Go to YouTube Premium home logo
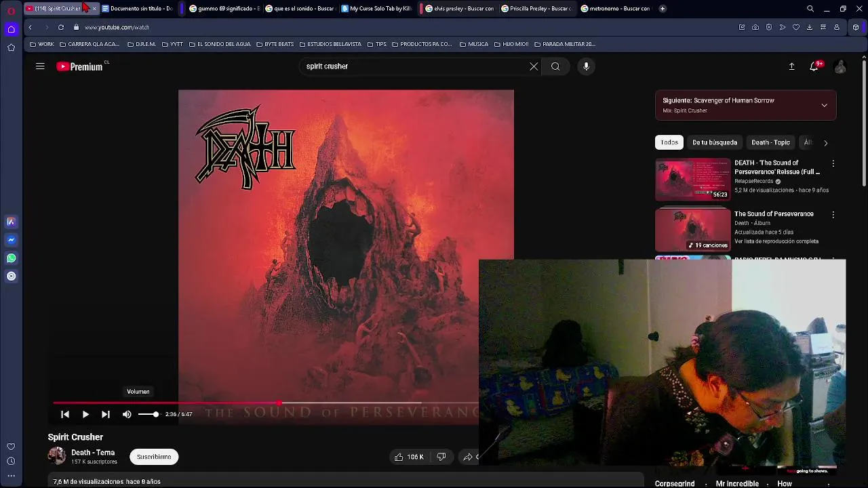The image size is (868, 488). click(80, 66)
